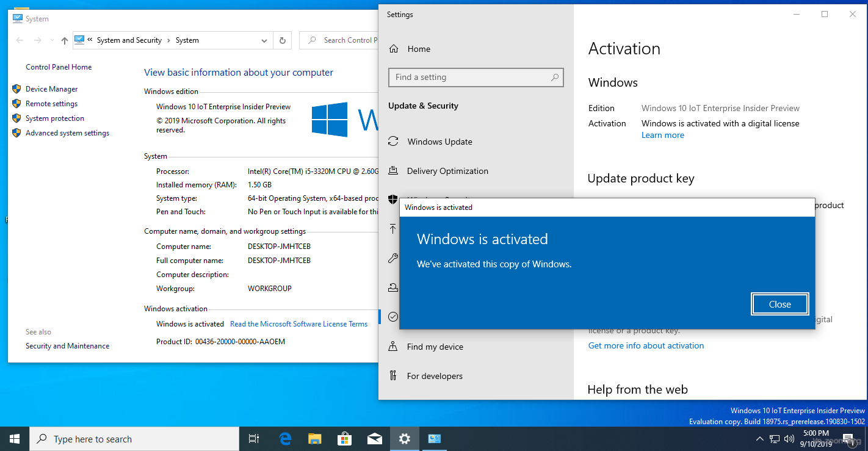Click the Activation checkmark circle icon
868x451 pixels.
(x=393, y=317)
